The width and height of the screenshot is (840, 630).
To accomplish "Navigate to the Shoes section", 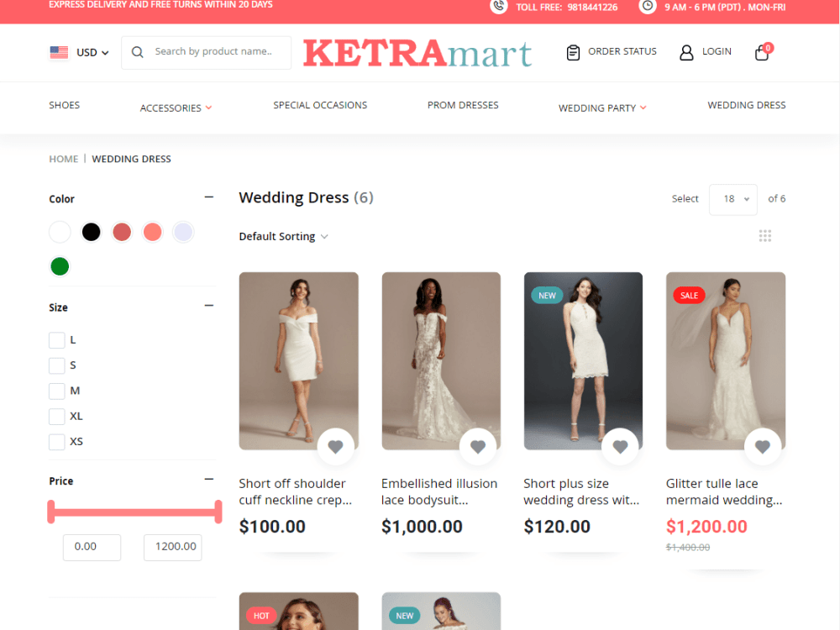I will tap(64, 104).
